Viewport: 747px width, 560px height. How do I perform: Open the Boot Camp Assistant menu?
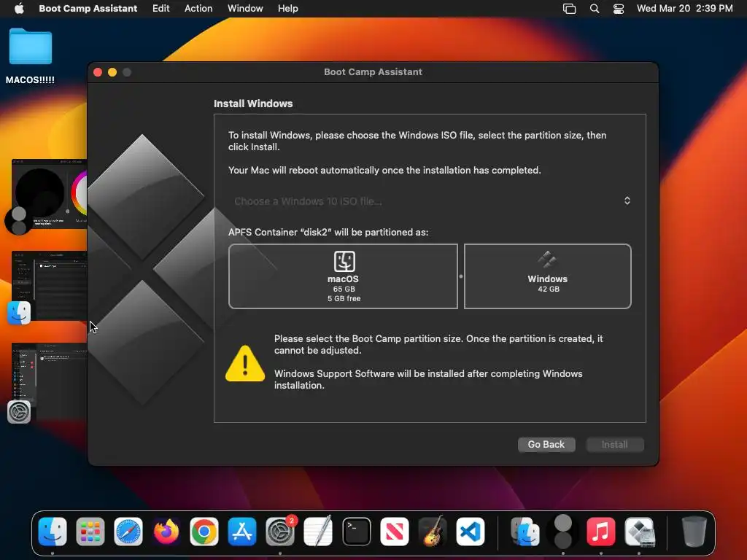(x=88, y=8)
